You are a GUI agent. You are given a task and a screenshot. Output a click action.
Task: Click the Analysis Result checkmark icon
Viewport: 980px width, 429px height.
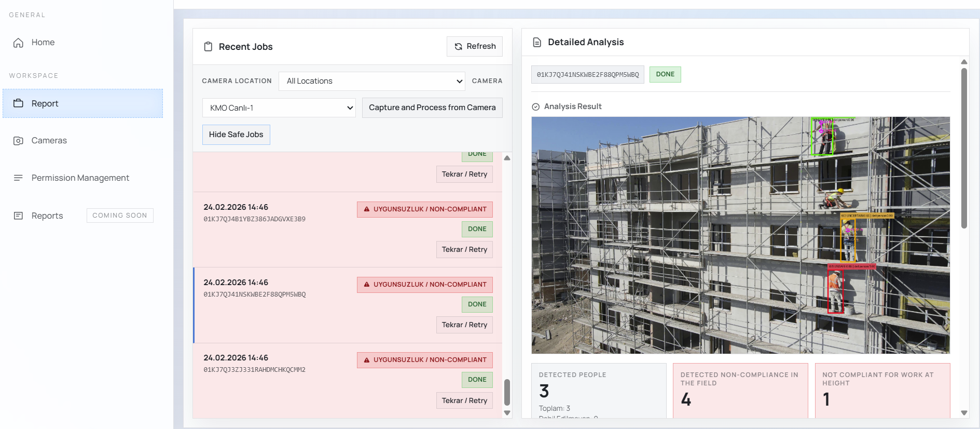coord(536,107)
